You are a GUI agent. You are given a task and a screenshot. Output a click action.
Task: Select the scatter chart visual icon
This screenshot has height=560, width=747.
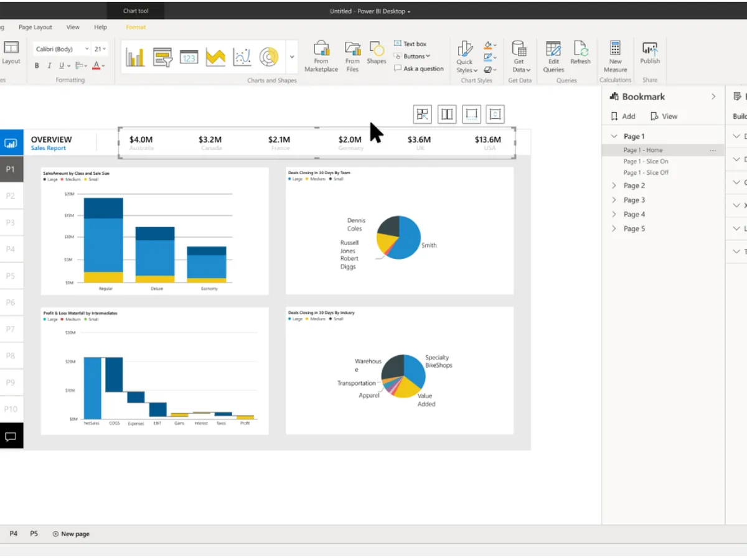tap(242, 57)
